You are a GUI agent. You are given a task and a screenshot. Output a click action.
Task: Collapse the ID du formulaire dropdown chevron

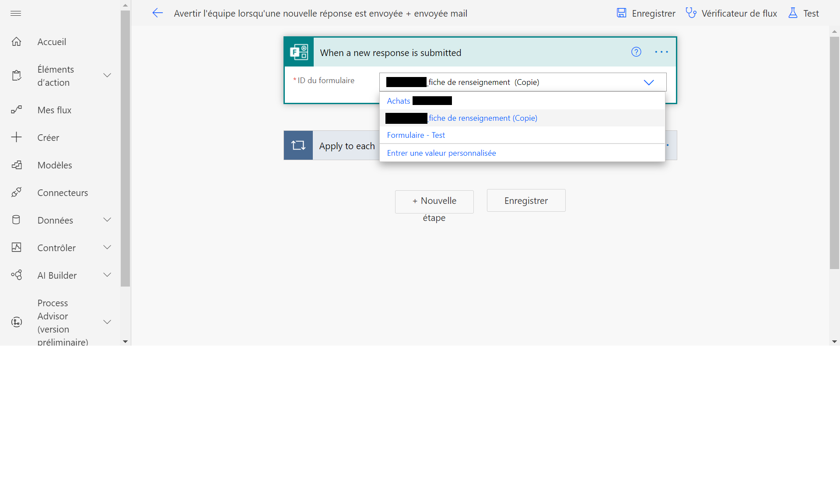[x=648, y=82]
